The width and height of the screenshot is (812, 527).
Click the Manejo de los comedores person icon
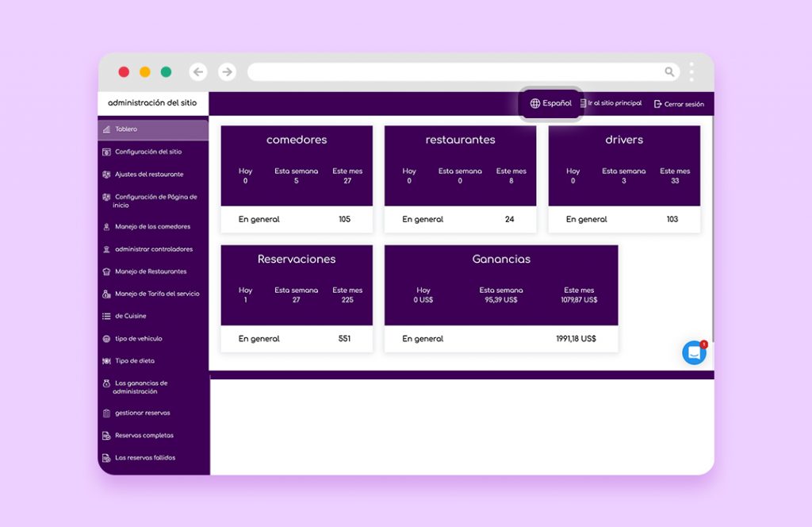(106, 226)
